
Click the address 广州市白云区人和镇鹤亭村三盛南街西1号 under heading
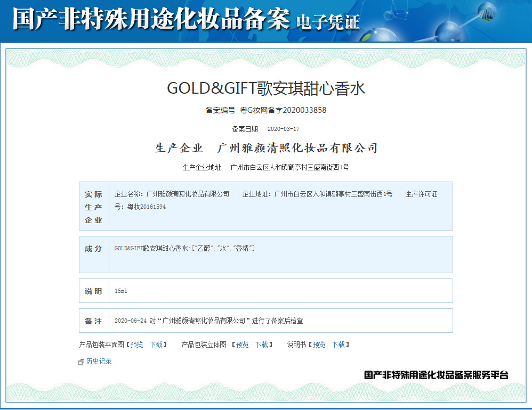[289, 167]
